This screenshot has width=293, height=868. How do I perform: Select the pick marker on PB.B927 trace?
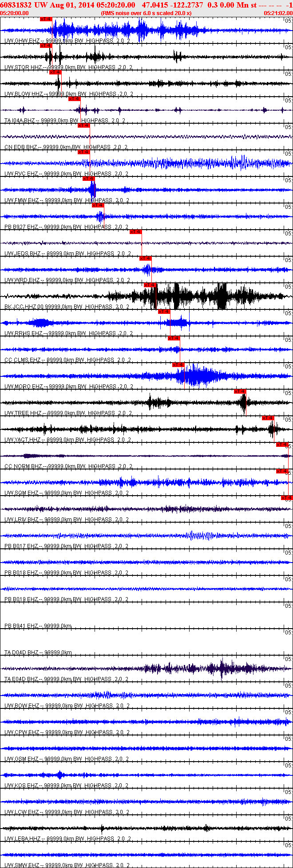[x=98, y=205]
